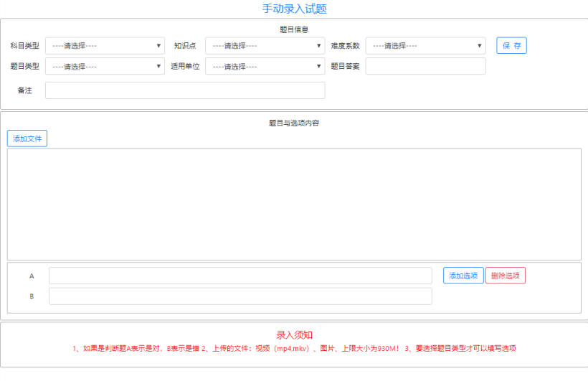Click the 科目类型 label
588x381 pixels.
25,46
